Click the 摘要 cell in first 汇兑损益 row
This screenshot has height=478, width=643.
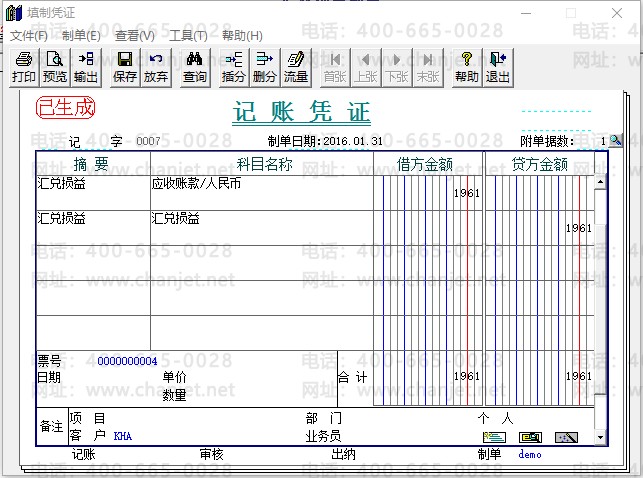[92, 192]
